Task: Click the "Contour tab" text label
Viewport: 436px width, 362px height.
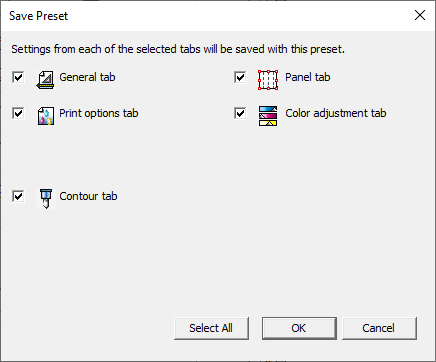Action: coord(88,196)
